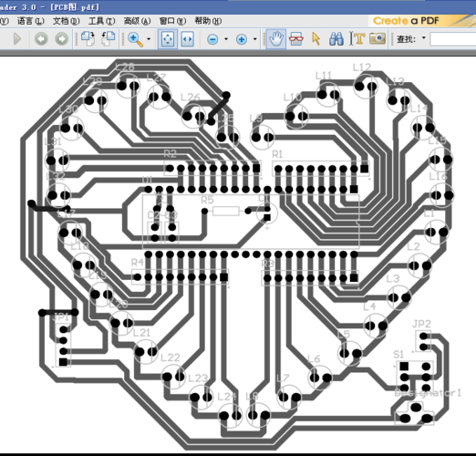The height and width of the screenshot is (456, 476).
Task: Click the glasses reading-mode icon
Action: [295, 39]
